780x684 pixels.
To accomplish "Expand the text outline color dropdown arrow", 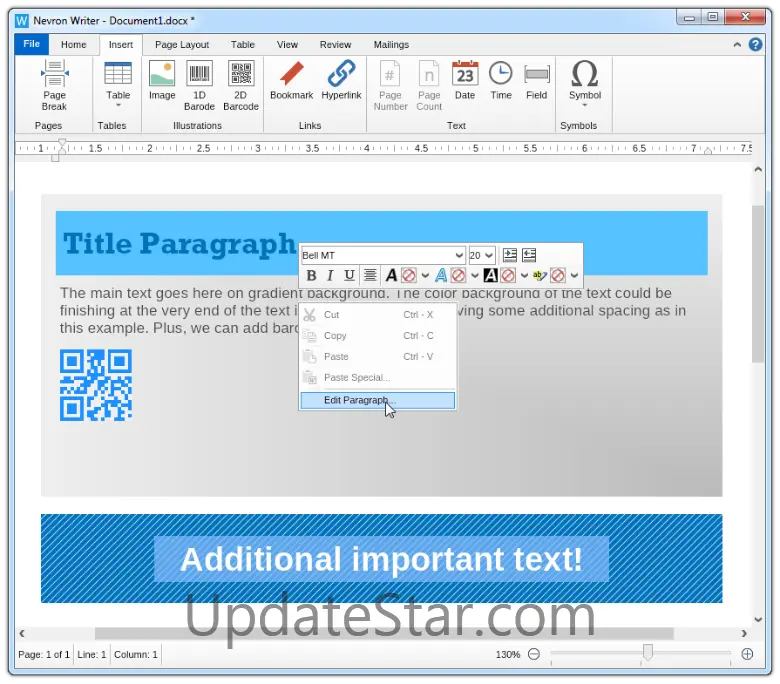I will tap(475, 275).
